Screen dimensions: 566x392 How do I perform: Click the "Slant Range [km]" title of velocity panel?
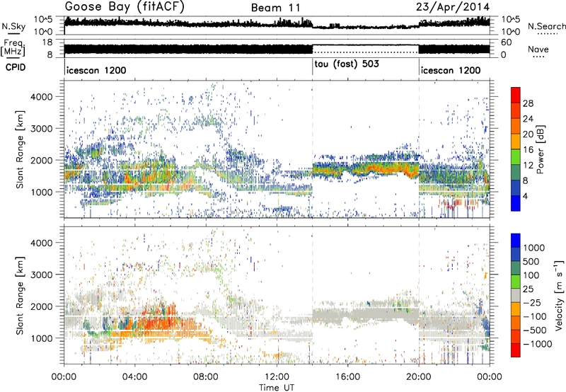(x=20, y=295)
